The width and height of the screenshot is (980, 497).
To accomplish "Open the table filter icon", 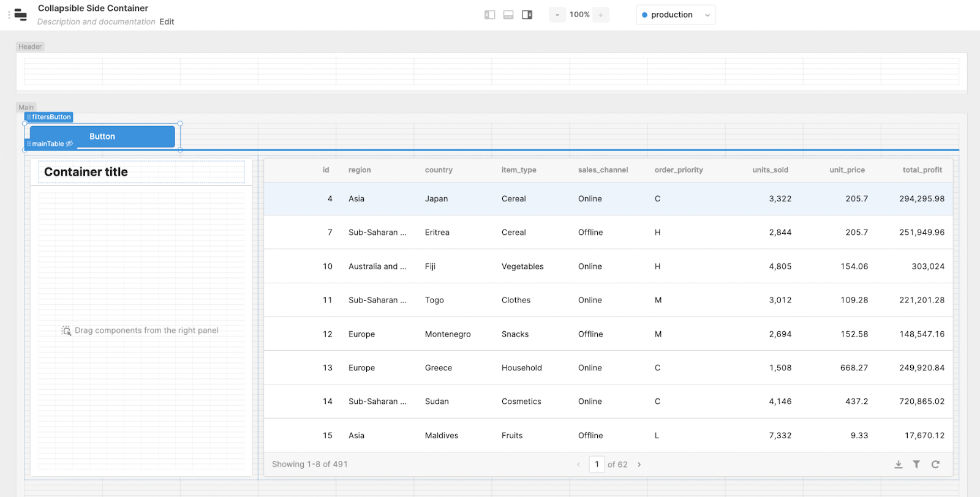I will click(916, 465).
